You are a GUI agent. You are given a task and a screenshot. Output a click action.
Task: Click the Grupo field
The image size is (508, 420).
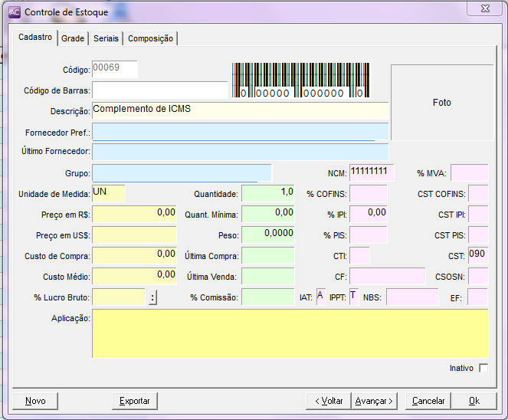tap(182, 172)
